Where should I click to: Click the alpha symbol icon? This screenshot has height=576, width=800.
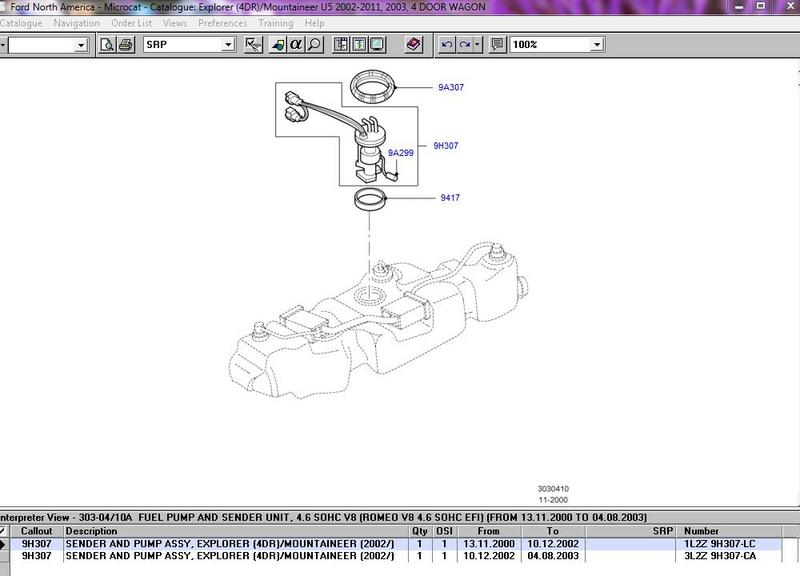tap(296, 45)
